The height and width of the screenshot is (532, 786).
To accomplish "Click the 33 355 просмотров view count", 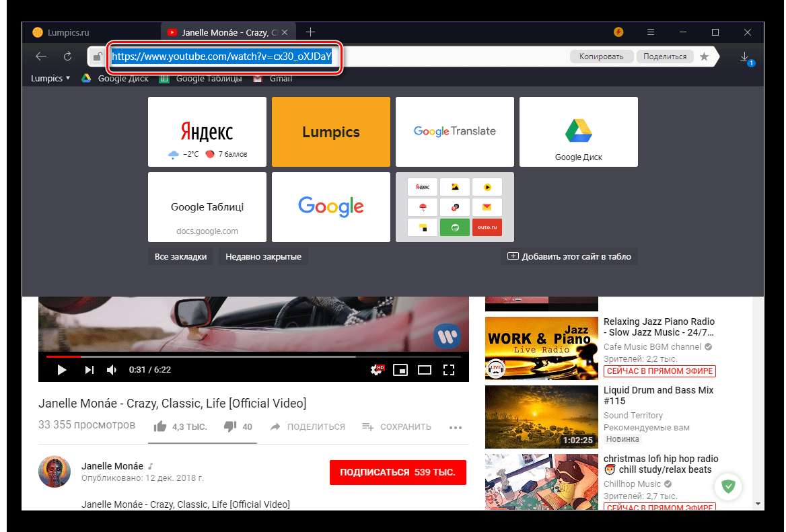I will pos(87,425).
